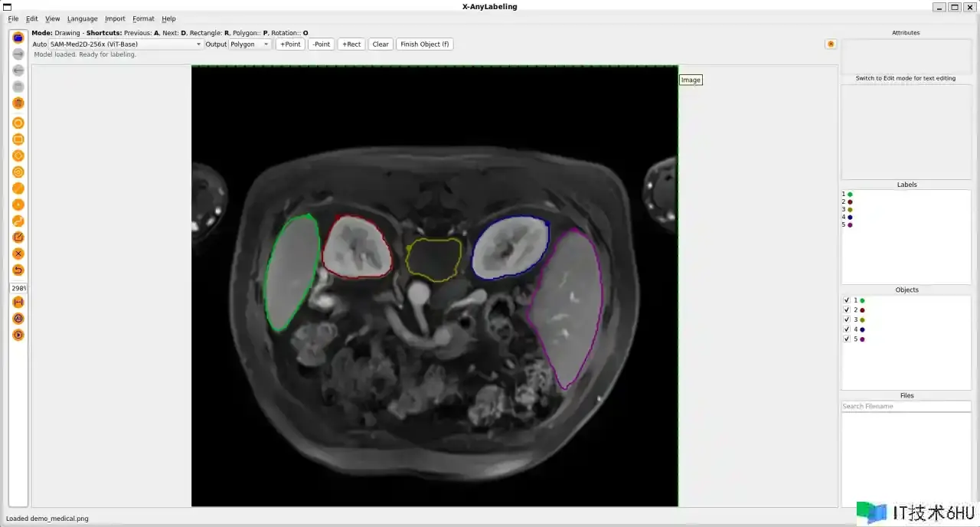Image resolution: width=980 pixels, height=527 pixels.
Task: Select the line strip tool icon
Action: [18, 221]
